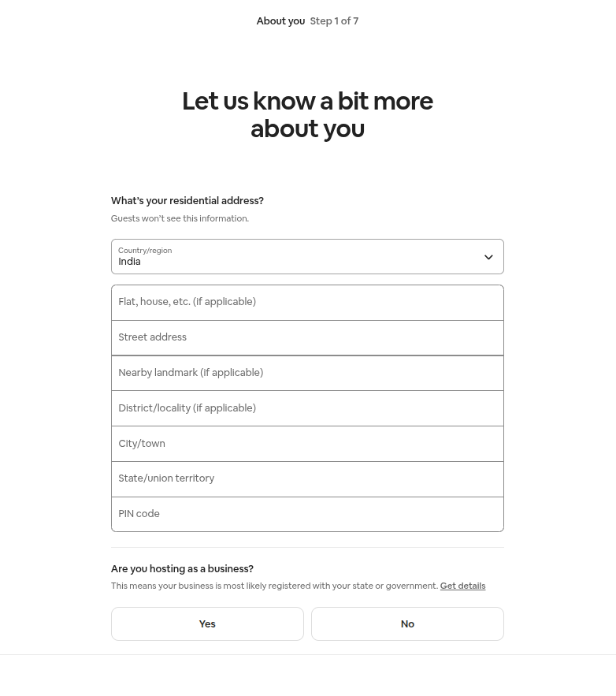Click the State/union territory field
The width and height of the screenshot is (616, 696).
pyautogui.click(x=307, y=479)
